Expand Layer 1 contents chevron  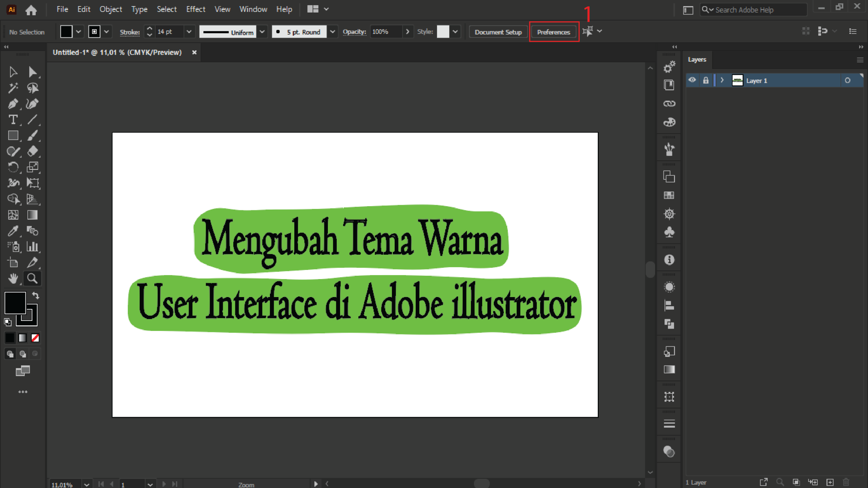722,80
